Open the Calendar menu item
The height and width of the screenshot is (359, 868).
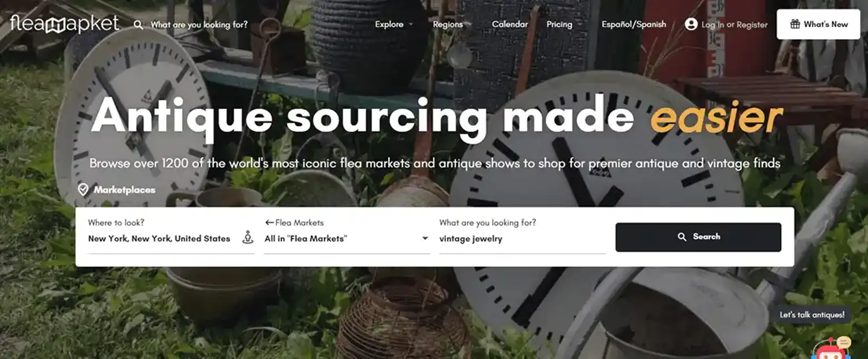509,24
